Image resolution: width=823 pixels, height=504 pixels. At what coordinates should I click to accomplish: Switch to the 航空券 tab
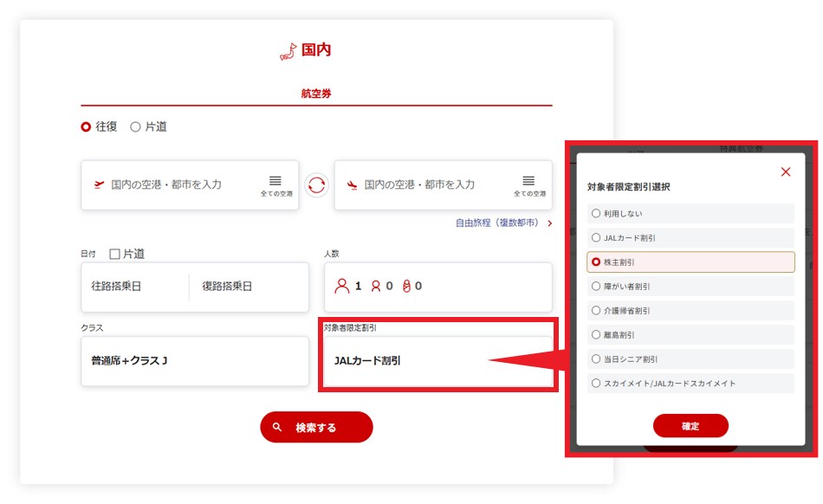[316, 93]
